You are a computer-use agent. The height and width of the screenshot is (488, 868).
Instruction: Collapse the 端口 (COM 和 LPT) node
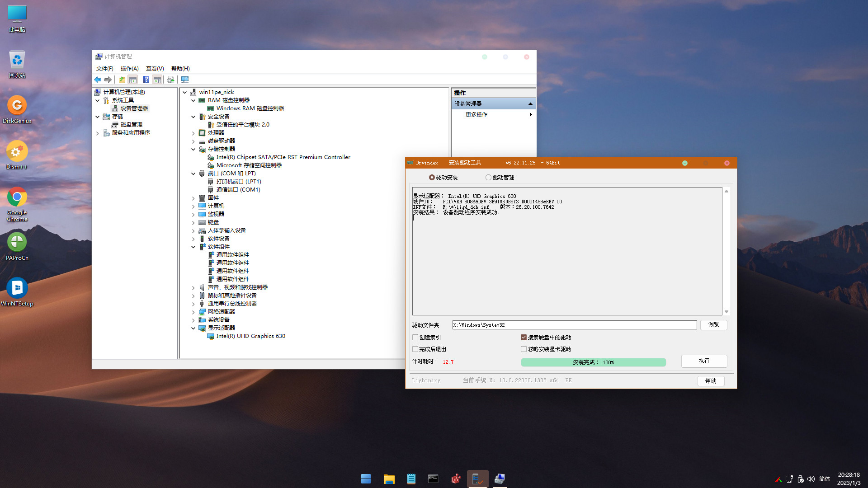click(x=193, y=174)
